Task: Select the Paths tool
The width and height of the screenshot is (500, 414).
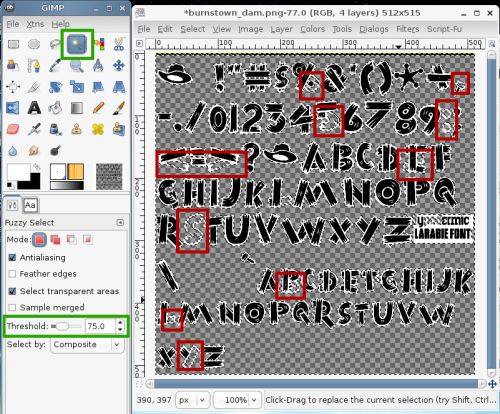Action: (34, 65)
